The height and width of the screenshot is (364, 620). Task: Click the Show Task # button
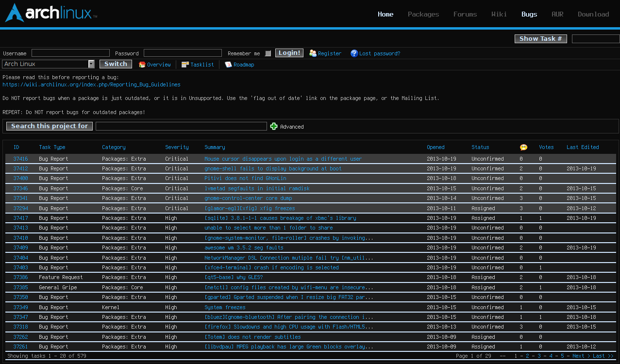pos(540,38)
